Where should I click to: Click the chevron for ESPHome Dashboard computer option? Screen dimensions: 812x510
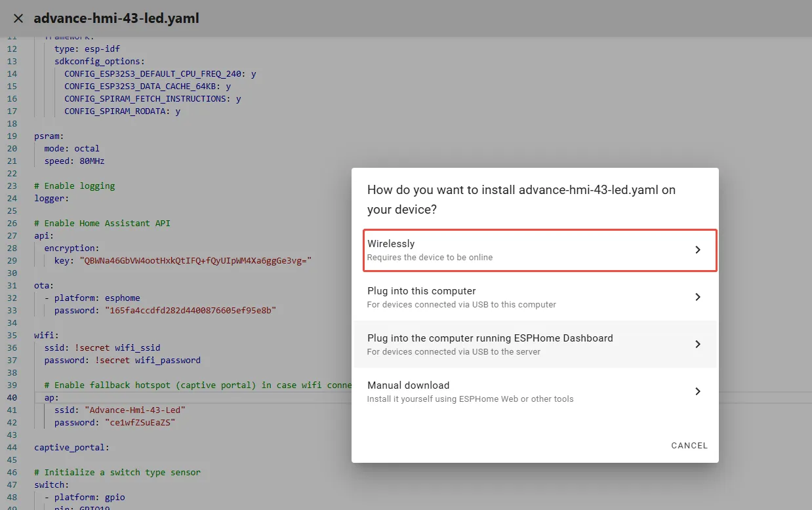tap(697, 344)
